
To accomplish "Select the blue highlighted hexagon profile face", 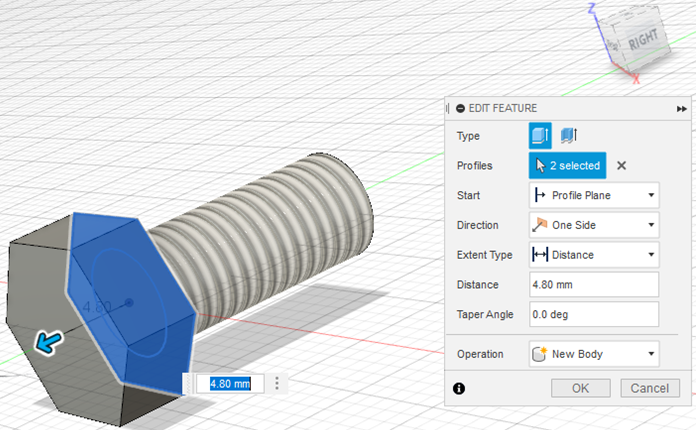I will coord(130,300).
